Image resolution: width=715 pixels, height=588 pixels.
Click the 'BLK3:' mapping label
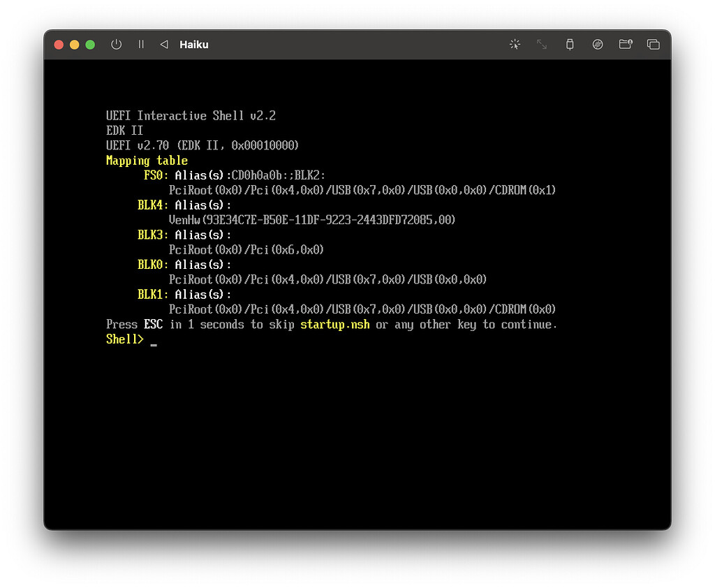(153, 235)
